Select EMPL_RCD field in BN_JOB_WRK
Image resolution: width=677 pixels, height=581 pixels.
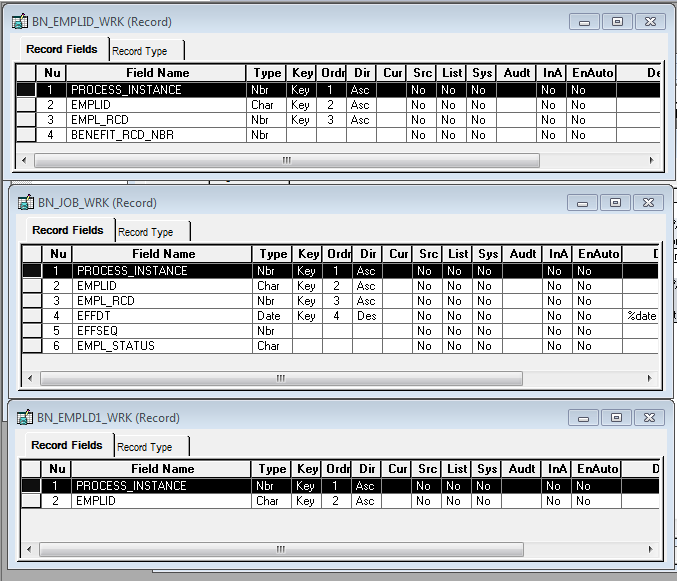(162, 301)
